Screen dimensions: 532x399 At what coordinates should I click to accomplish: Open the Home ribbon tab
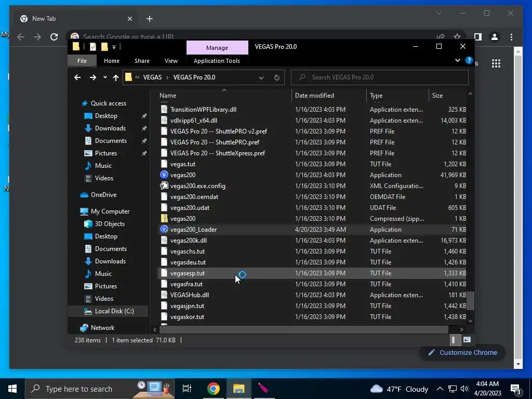point(112,61)
